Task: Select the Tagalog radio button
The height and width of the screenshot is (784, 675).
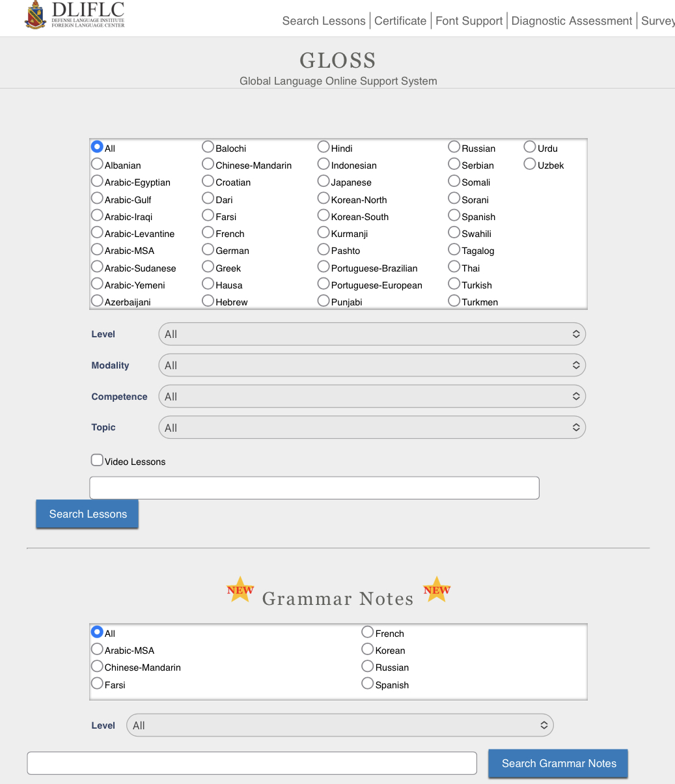Action: (454, 249)
